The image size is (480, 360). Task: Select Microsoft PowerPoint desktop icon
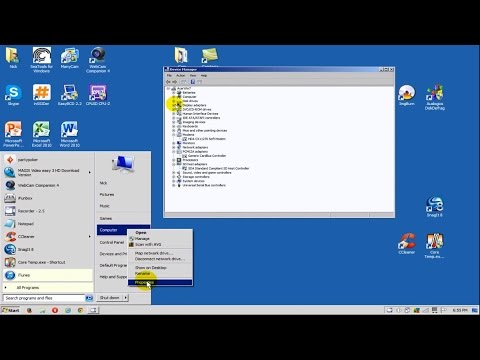click(x=13, y=134)
